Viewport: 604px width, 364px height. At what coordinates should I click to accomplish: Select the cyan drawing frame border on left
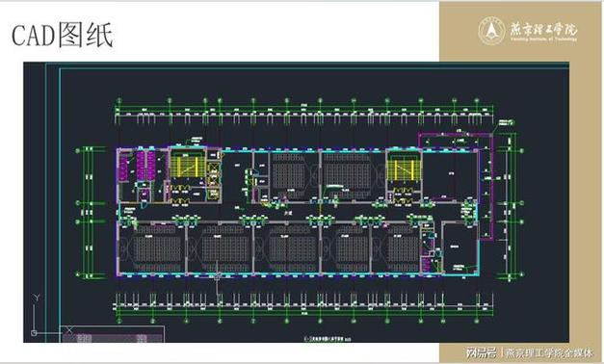pyautogui.click(x=60, y=205)
